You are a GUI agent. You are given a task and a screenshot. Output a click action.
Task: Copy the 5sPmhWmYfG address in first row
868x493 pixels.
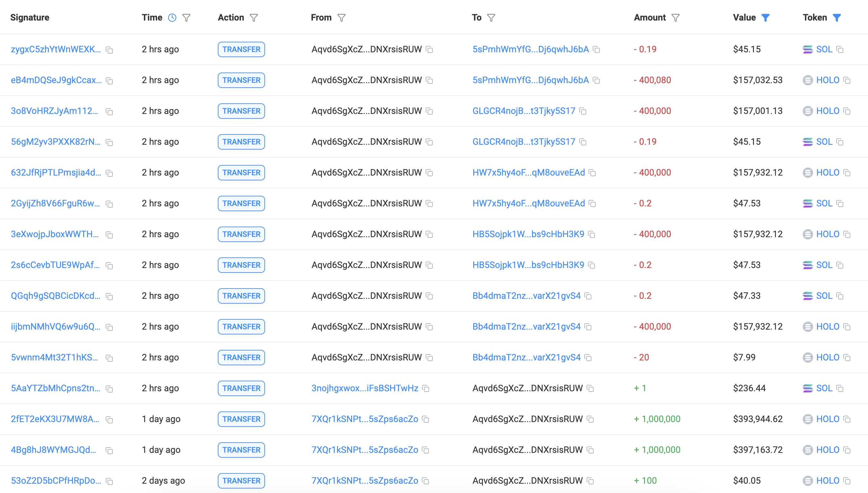point(596,49)
